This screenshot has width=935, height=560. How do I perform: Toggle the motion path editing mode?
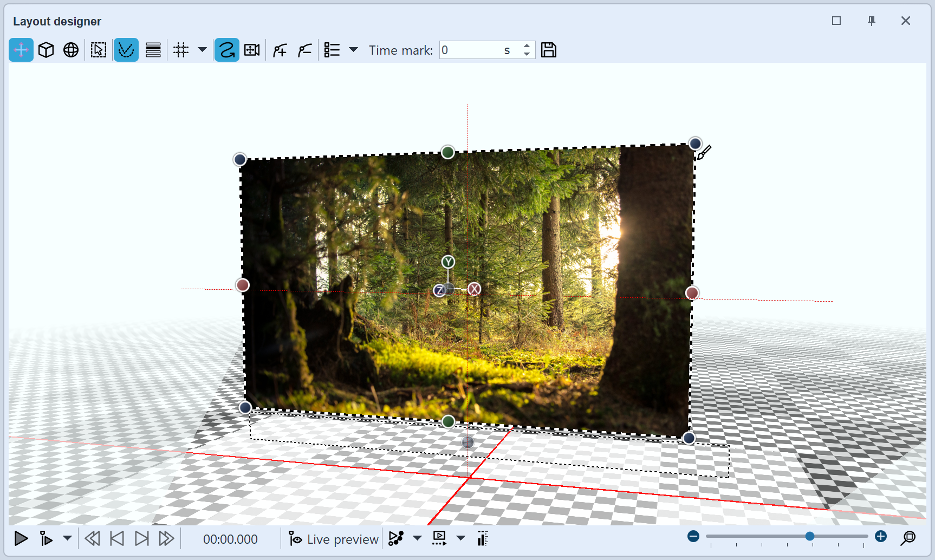[x=226, y=49]
